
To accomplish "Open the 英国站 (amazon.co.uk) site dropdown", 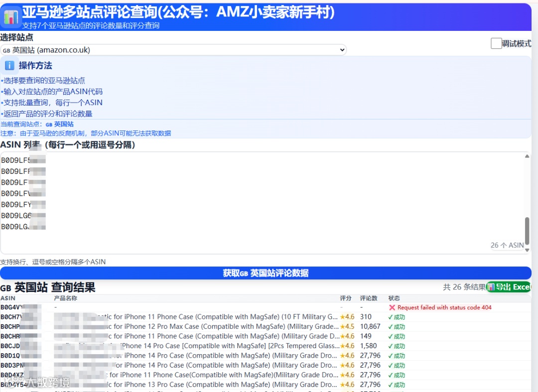I will point(173,50).
